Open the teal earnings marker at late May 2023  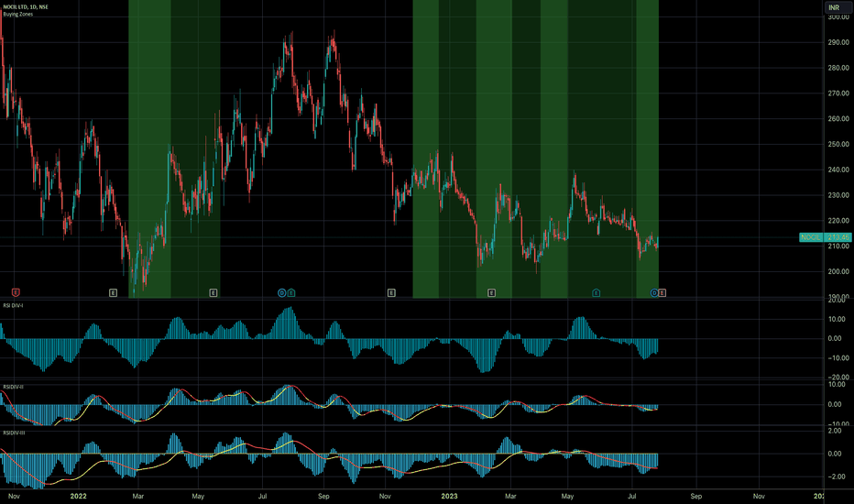[x=596, y=292]
